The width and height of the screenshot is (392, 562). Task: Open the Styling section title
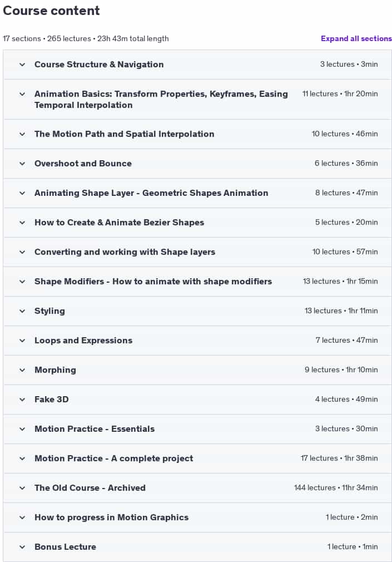[50, 310]
